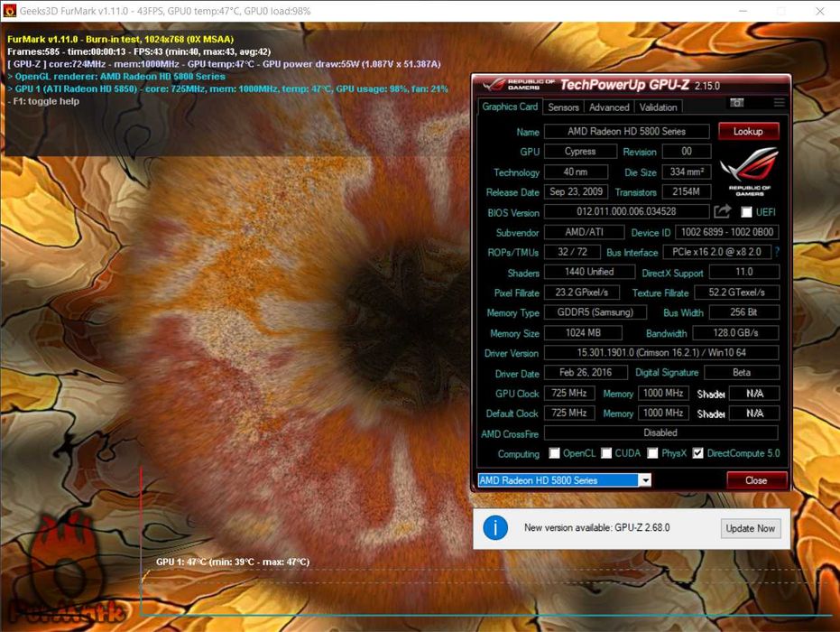This screenshot has height=632, width=840.
Task: Click the Bus Width value 256 Bit
Action: [744, 312]
